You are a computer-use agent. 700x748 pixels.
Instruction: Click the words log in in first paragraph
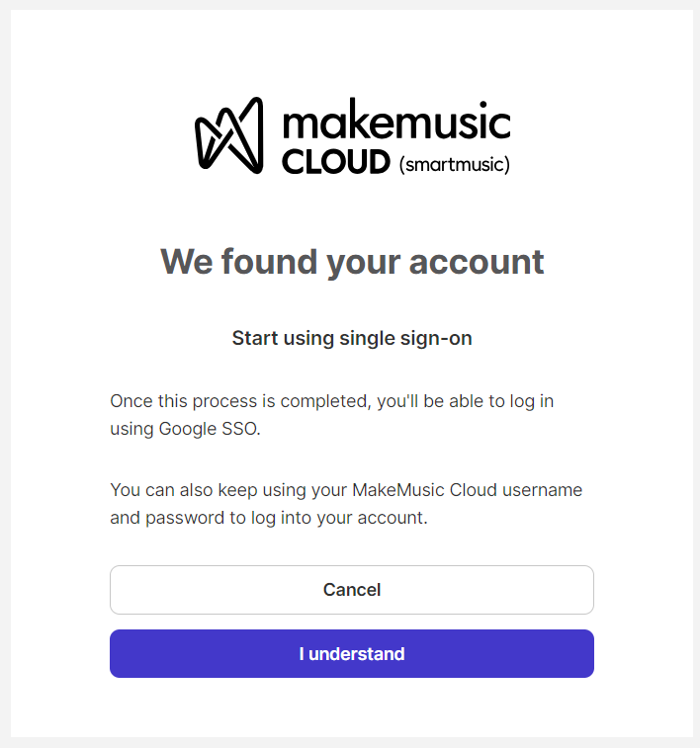click(x=538, y=401)
